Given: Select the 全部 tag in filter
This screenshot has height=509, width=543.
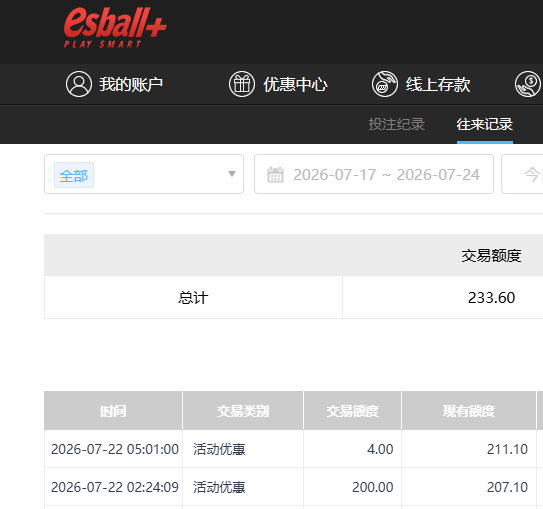Looking at the screenshot, I should point(74,175).
